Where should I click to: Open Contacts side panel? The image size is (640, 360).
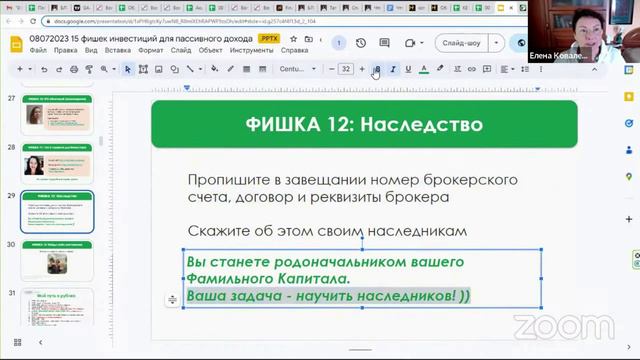coord(629,150)
